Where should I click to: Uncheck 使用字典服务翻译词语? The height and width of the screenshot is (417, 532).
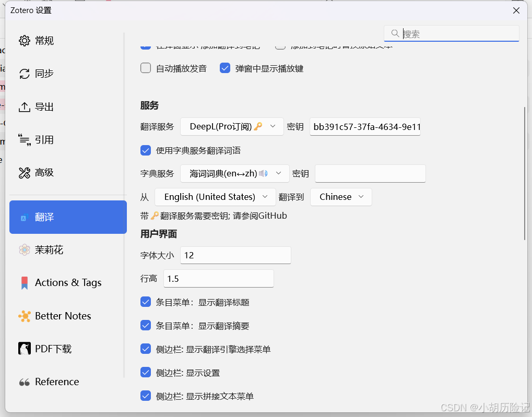coord(145,150)
